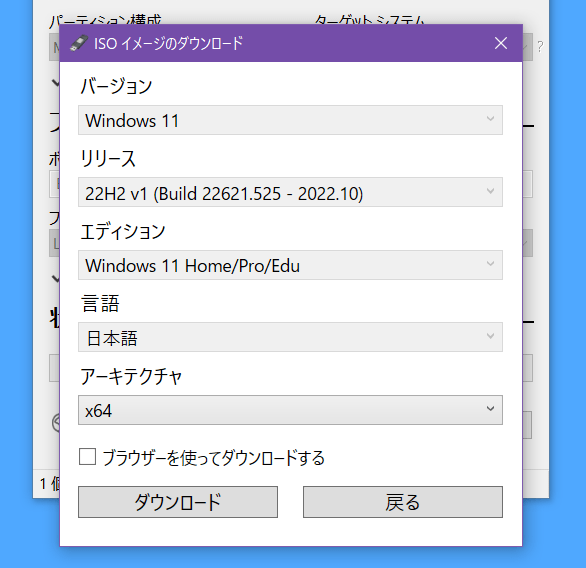Click the 戻る button
The height and width of the screenshot is (568, 586).
coord(403,502)
